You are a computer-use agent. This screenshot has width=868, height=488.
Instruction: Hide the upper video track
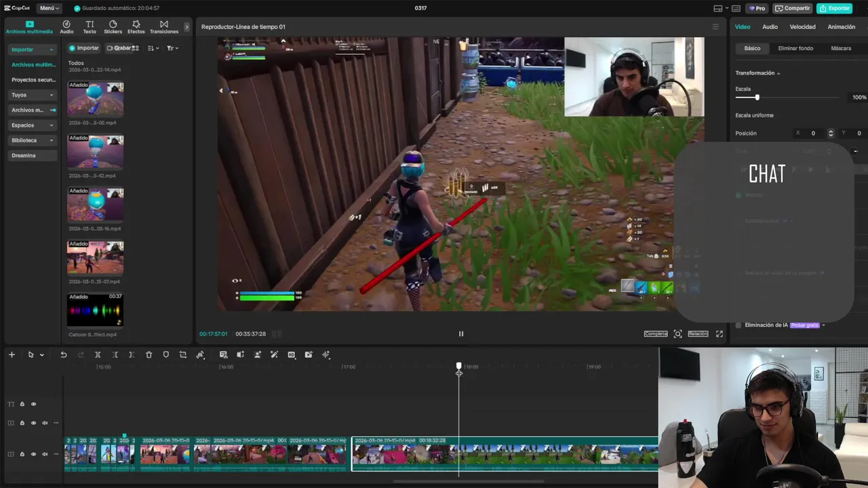(x=33, y=423)
